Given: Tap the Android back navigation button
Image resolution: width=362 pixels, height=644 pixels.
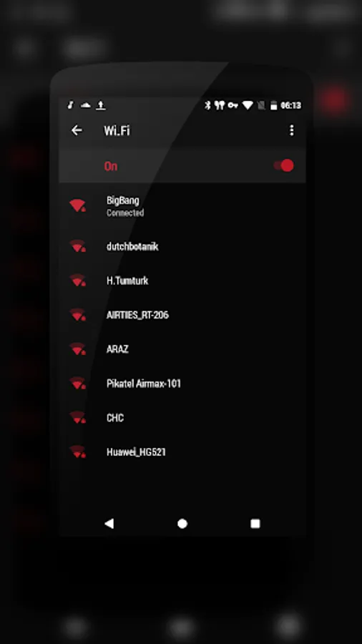Looking at the screenshot, I should coord(109,523).
